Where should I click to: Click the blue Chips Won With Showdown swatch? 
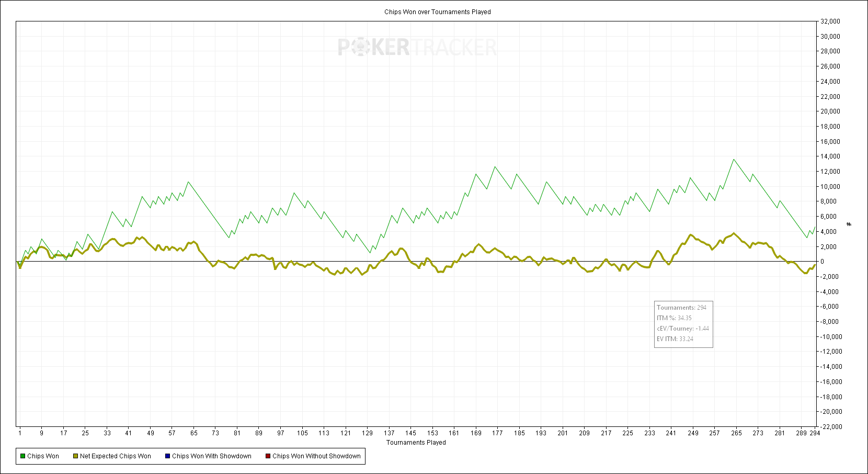167,456
